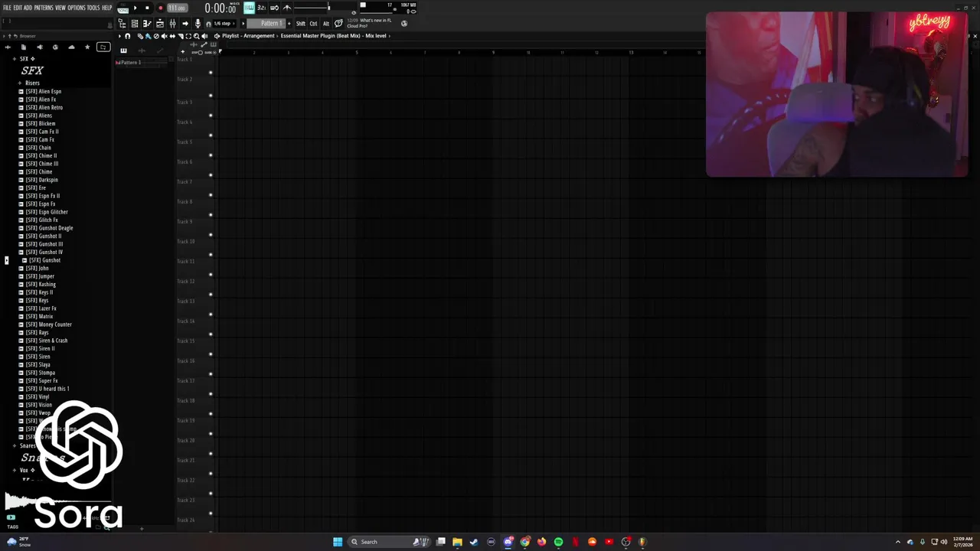Open the Channel rack icon
This screenshot has width=980, height=551.
pos(135,24)
